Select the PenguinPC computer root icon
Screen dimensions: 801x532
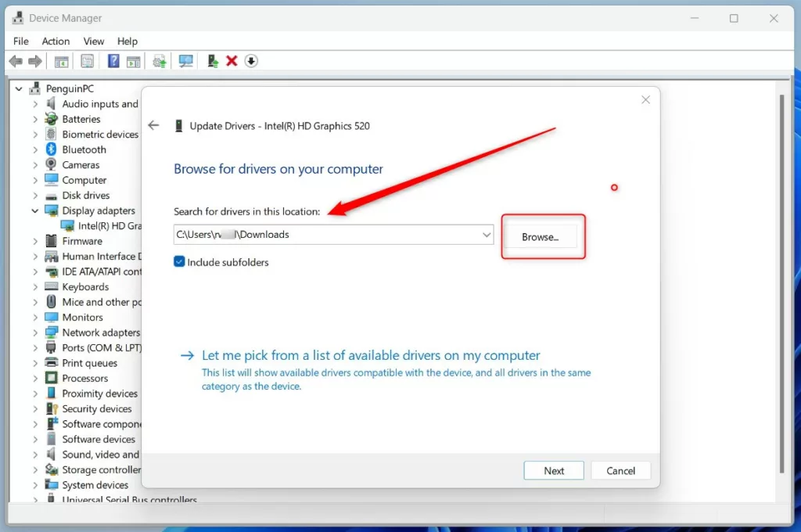coord(34,88)
